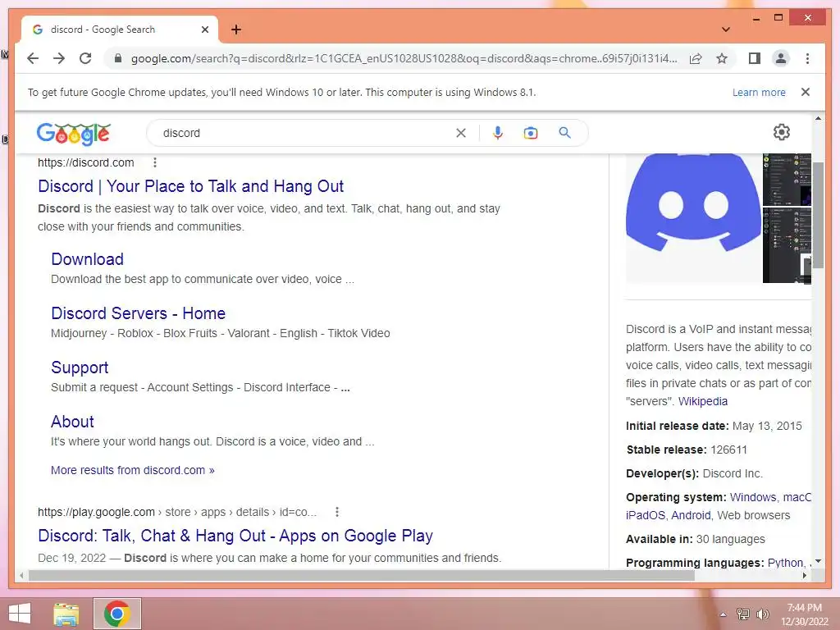This screenshot has width=840, height=630.
Task: Open options menu beside play.google.com result
Action: (337, 512)
